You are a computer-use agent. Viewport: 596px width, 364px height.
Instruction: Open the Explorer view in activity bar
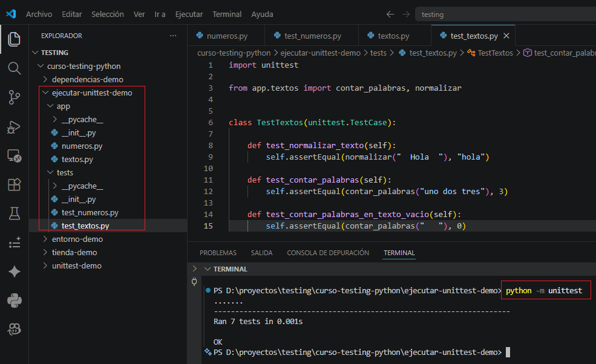coord(14,39)
